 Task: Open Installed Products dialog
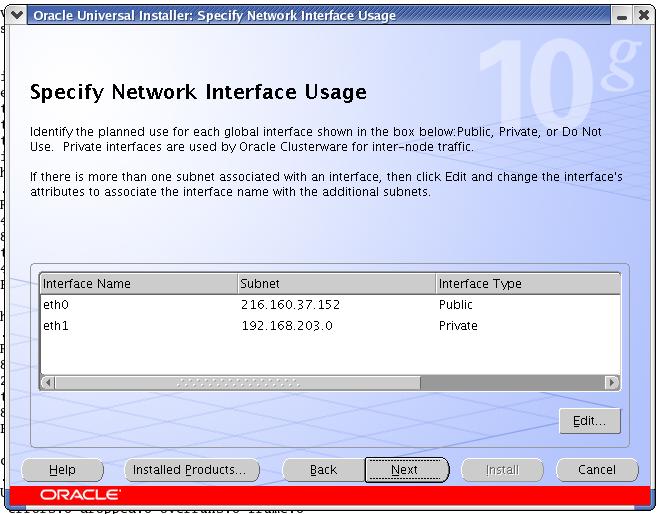coord(192,470)
